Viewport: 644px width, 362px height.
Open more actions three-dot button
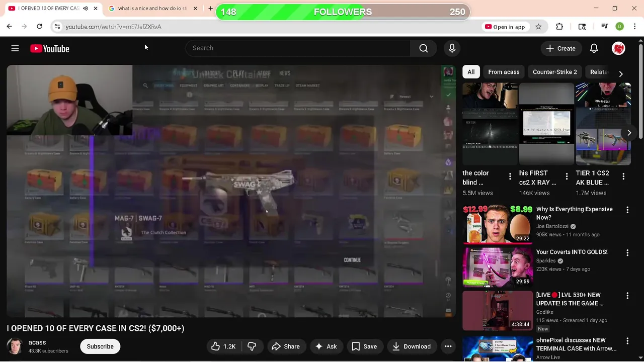point(448,346)
